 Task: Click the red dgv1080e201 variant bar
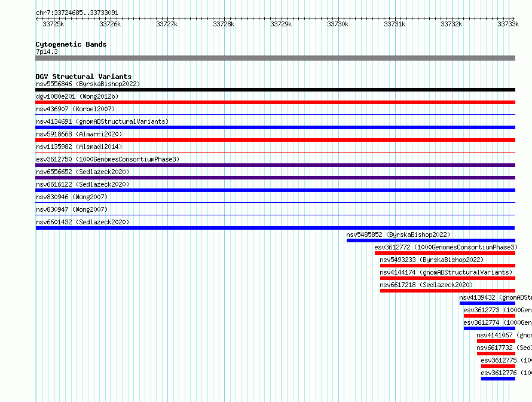pyautogui.click(x=275, y=102)
